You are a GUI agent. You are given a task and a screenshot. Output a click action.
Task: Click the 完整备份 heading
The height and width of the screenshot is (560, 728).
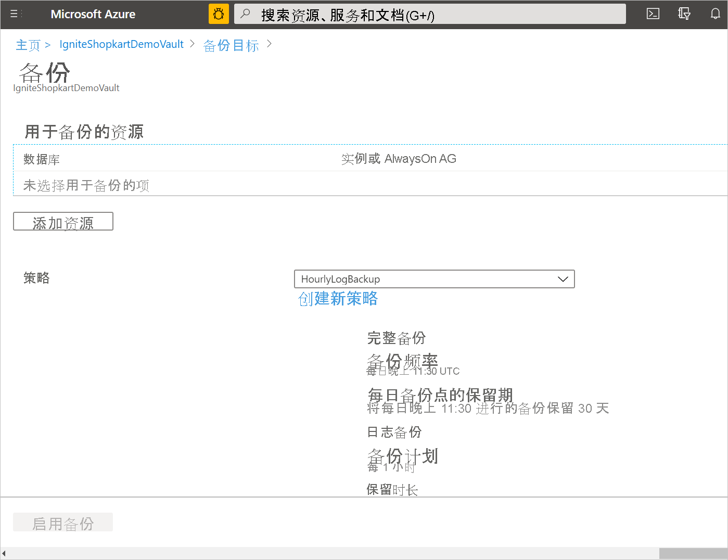coord(397,338)
